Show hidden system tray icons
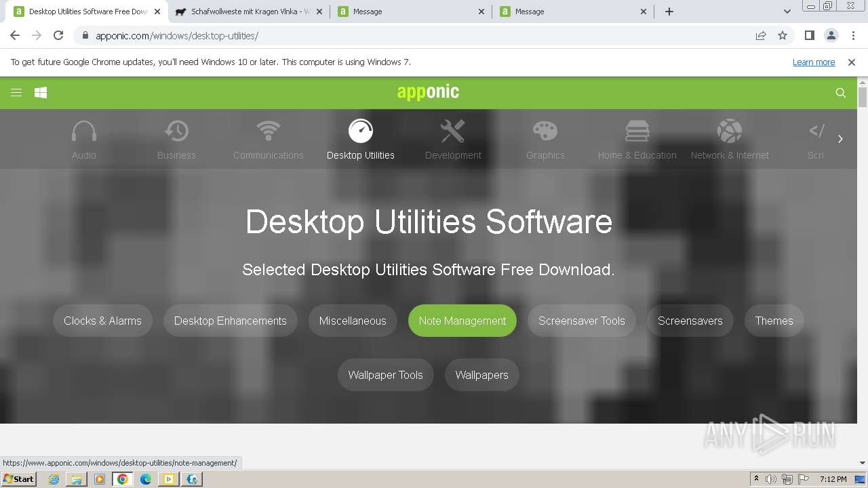This screenshot has width=868, height=488. coord(756,479)
